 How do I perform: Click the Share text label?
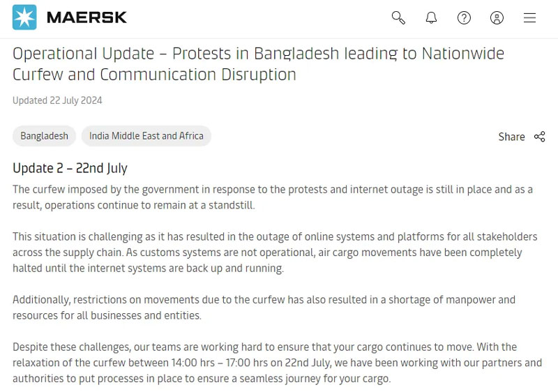pos(511,137)
